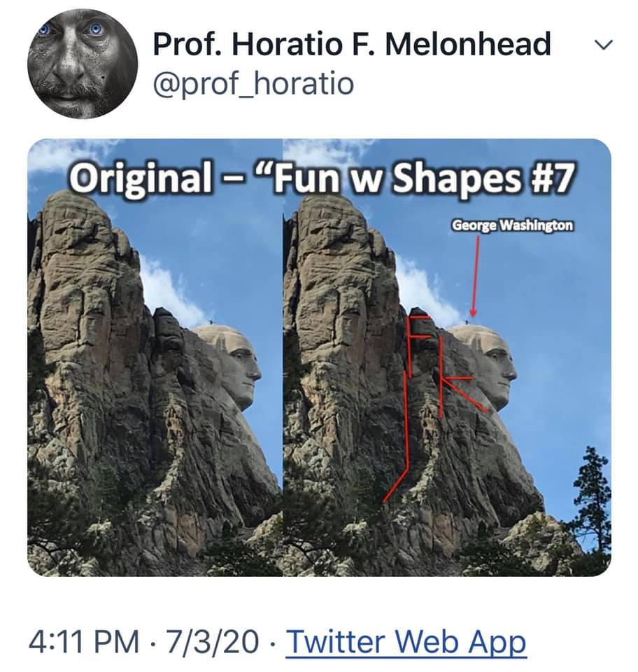Viewport: 638px width, 672px height.
Task: Open the left unannotated Mount Rushmore photo
Action: pyautogui.click(x=155, y=392)
